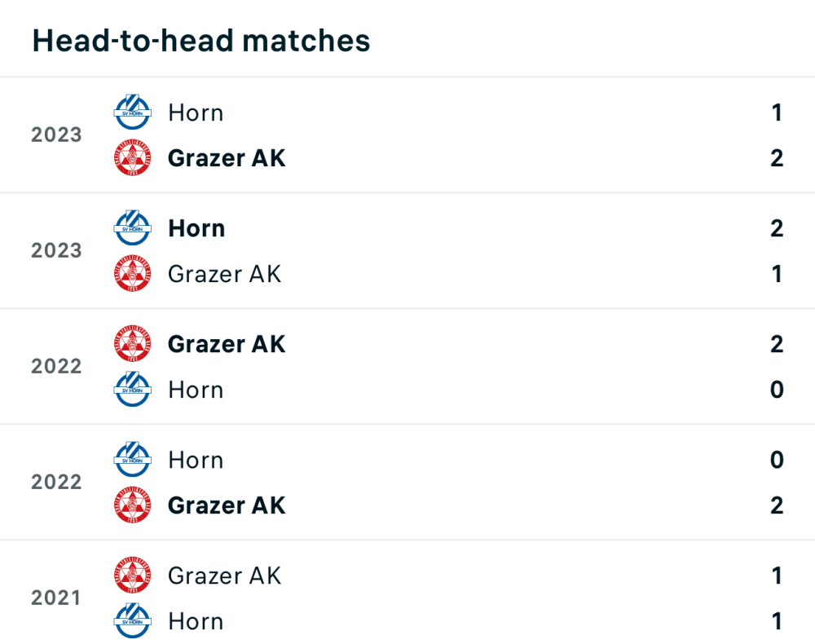Select Horn team name in the 2021 match
Viewport: 815px width, 644px height.
click(x=196, y=621)
